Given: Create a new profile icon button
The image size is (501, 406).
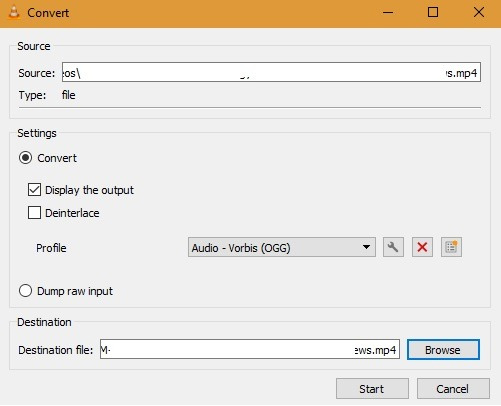Looking at the screenshot, I should pos(451,247).
